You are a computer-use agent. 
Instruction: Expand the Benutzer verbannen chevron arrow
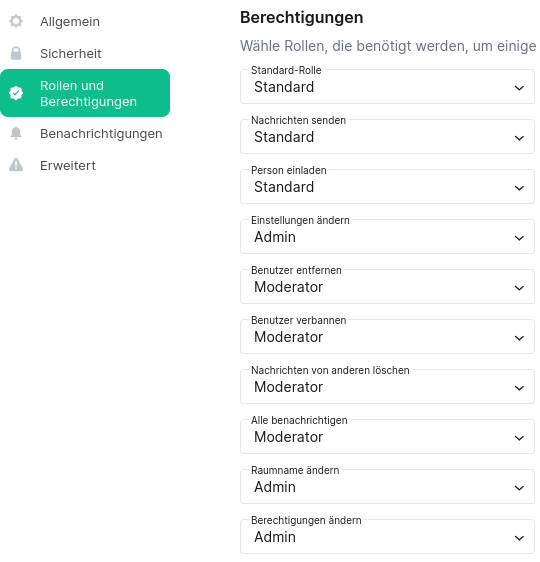click(x=519, y=338)
